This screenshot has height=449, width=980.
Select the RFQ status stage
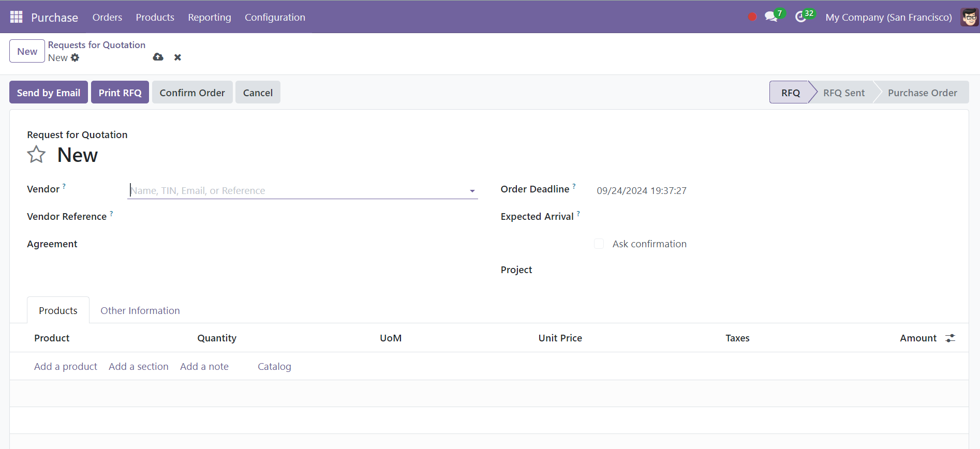tap(790, 92)
